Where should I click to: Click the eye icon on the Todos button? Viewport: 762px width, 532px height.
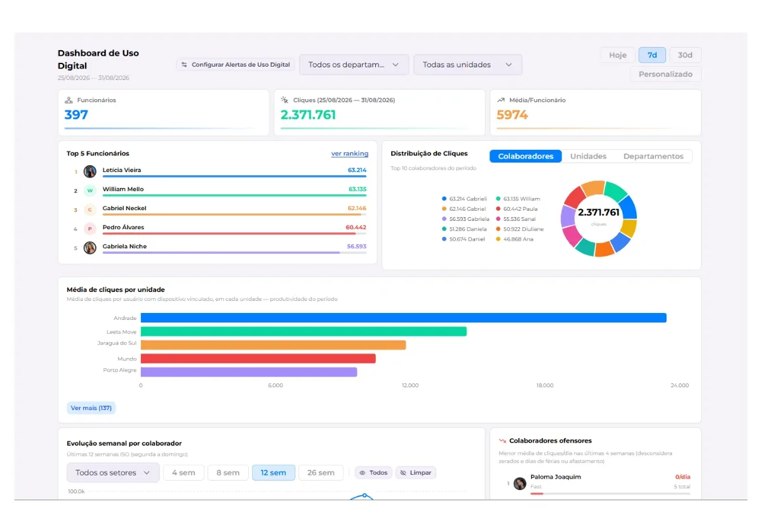(x=363, y=473)
